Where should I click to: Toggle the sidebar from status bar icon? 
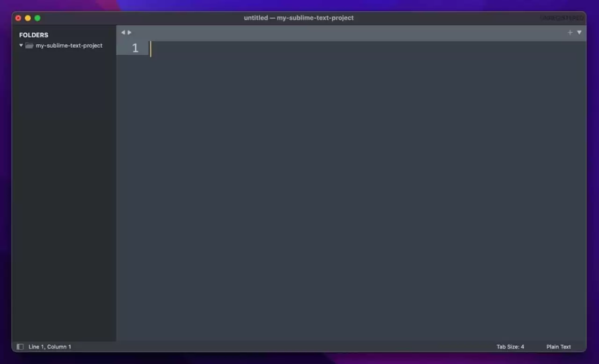[x=20, y=347]
